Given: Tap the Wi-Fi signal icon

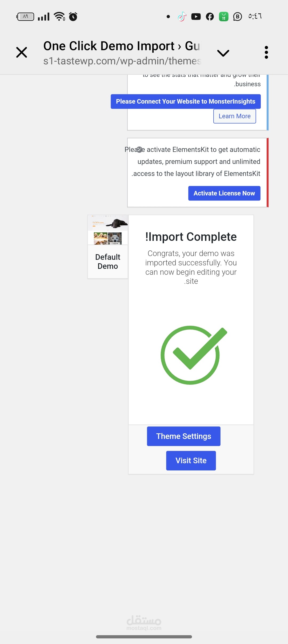Looking at the screenshot, I should click(x=59, y=17).
